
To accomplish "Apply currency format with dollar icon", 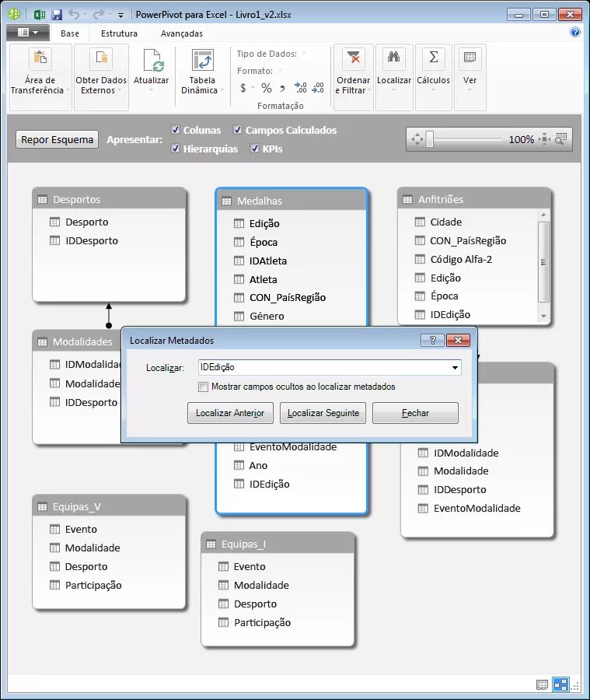I will click(x=243, y=87).
